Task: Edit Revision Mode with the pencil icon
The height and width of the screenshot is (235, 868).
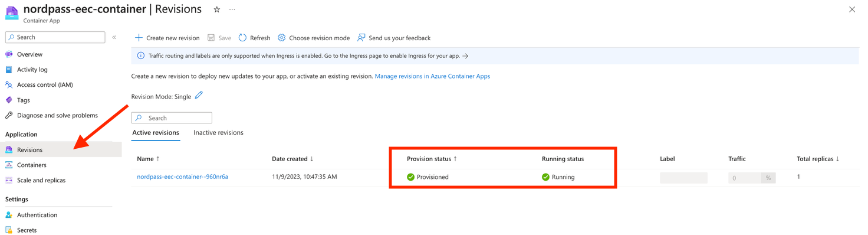Action: (x=199, y=95)
